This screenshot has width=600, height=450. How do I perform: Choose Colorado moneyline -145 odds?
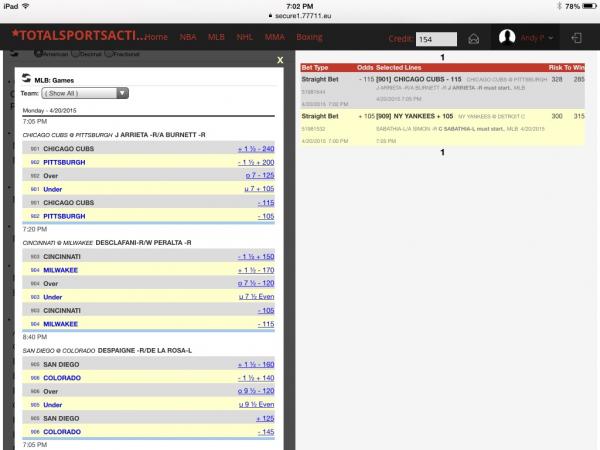tap(265, 432)
